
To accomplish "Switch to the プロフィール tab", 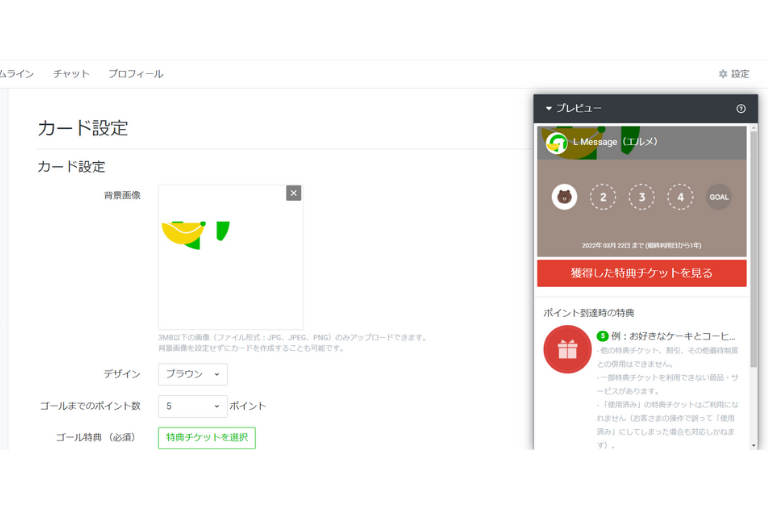I will (136, 74).
